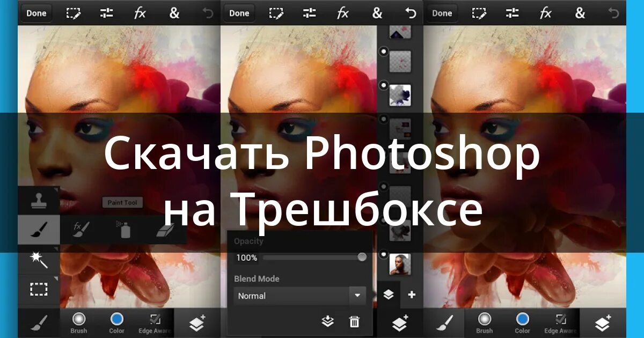Open the Blend Mode Normal dropdown
Screen dimensions: 644x338
[300, 296]
